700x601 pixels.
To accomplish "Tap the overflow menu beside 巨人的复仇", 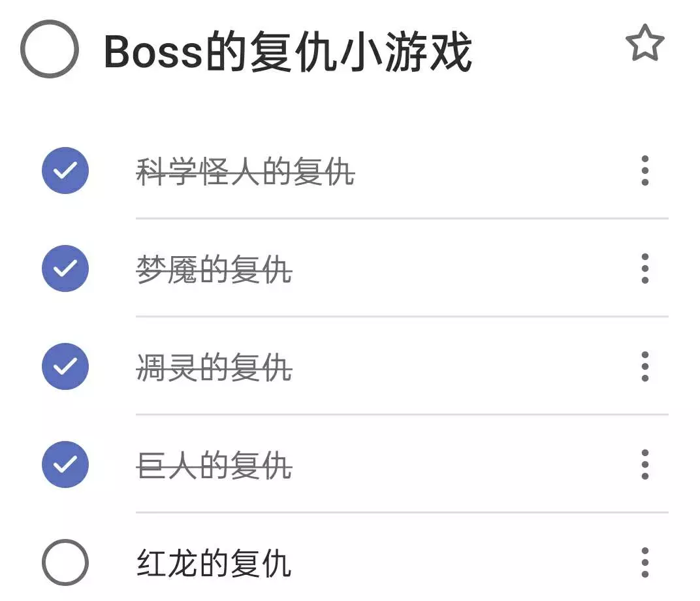I will click(644, 464).
